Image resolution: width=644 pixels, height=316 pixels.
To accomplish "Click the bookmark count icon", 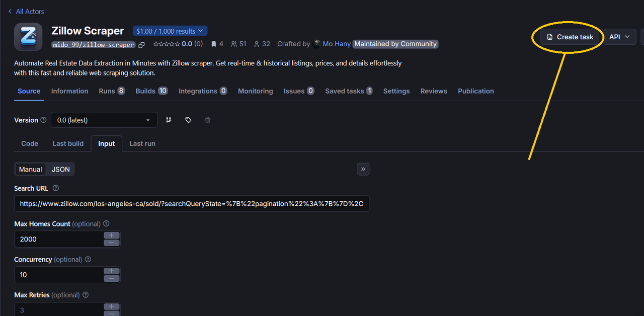I will coord(214,44).
